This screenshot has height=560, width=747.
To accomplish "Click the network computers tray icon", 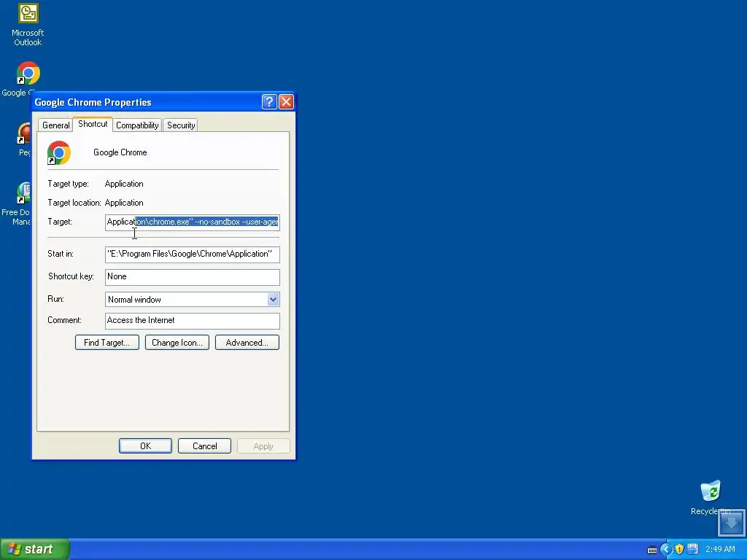I will (x=693, y=549).
